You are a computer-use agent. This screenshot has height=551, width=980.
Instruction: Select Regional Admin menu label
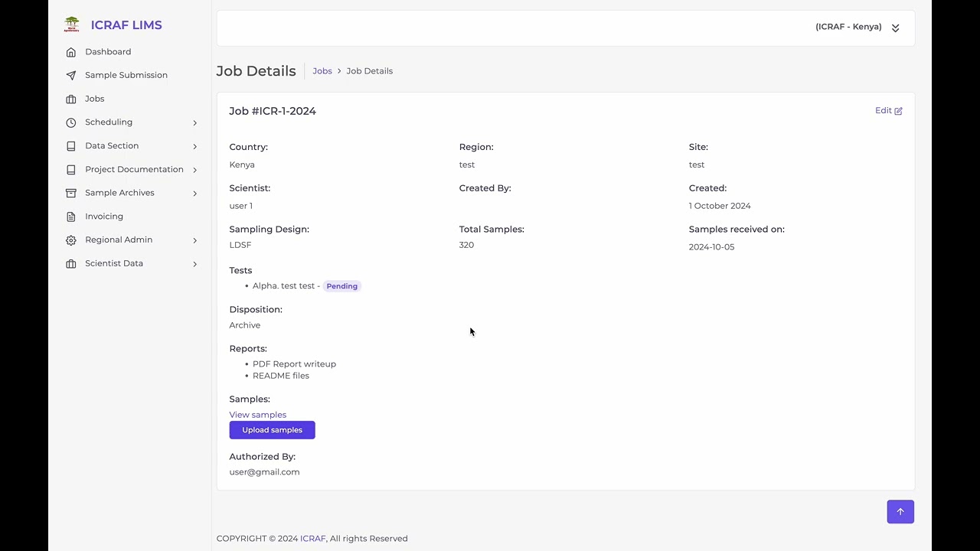[119, 240]
